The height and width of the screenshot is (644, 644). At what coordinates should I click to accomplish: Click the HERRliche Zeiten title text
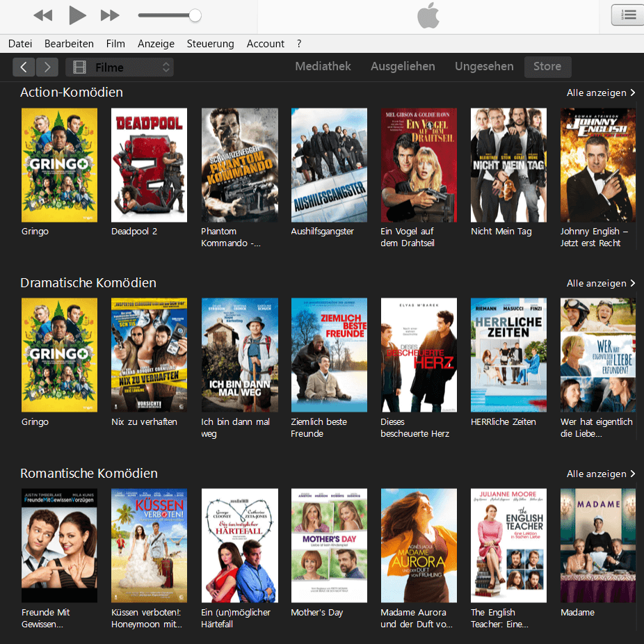[x=503, y=422]
